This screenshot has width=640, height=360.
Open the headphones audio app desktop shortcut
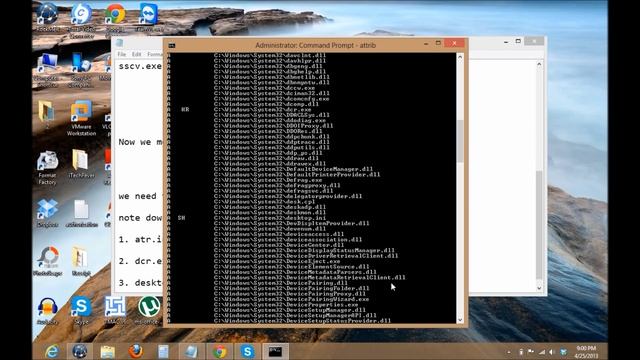(x=47, y=307)
